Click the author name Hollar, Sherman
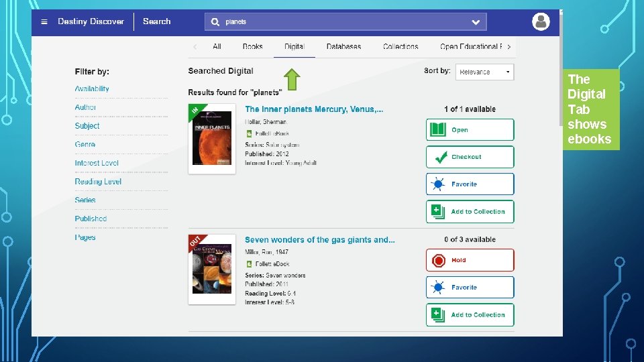The image size is (644, 362). [x=266, y=122]
